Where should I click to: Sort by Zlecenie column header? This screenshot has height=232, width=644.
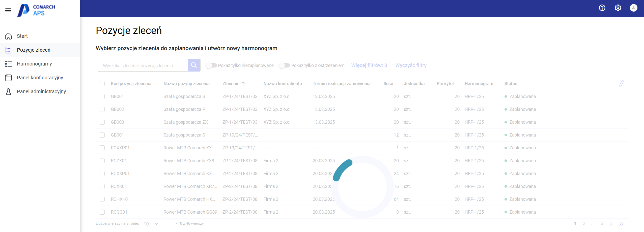[231, 84]
